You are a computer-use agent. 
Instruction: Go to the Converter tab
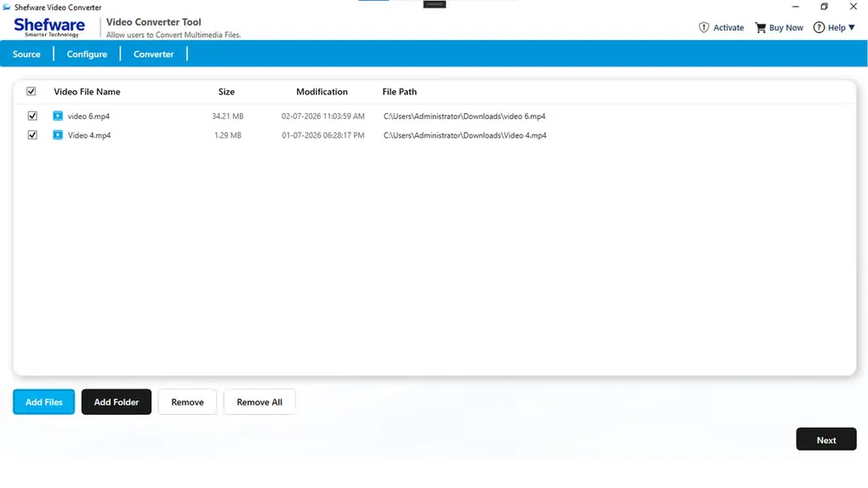[x=153, y=54]
